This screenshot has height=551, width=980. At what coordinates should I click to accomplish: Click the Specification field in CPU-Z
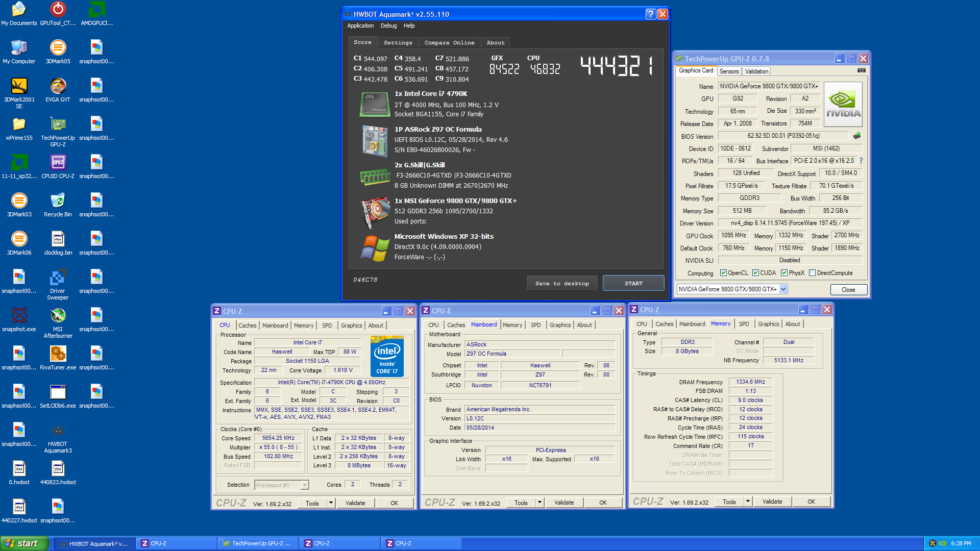pos(331,383)
